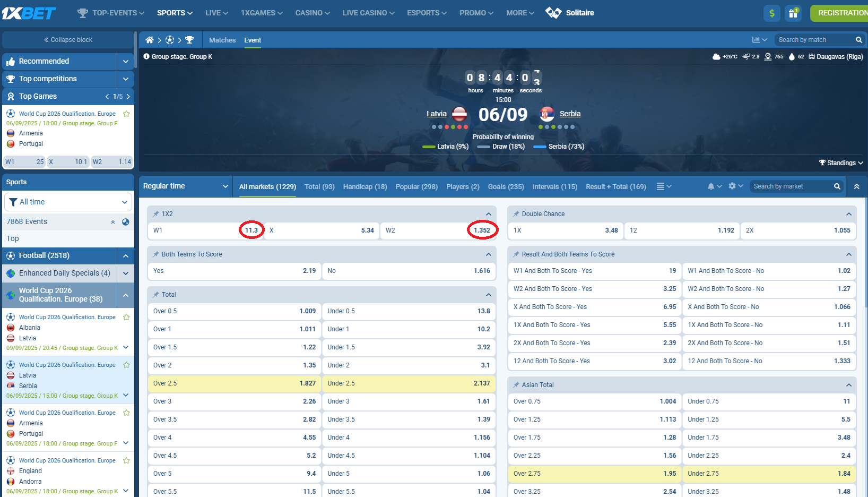This screenshot has width=868, height=497.
Task: Click the 1XBET logo
Action: pyautogui.click(x=29, y=13)
